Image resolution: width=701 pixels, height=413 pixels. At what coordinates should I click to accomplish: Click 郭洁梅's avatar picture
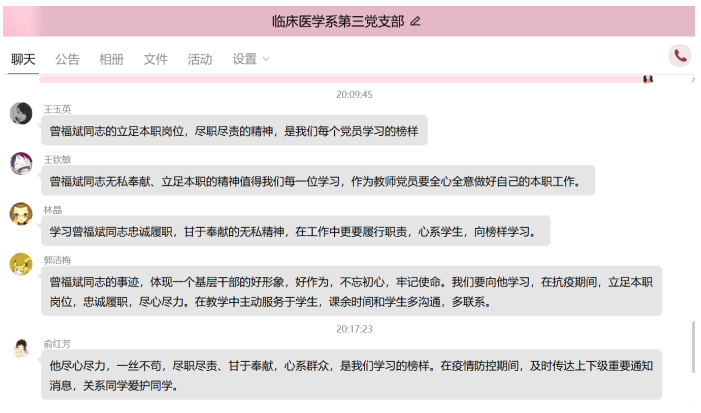tap(21, 264)
